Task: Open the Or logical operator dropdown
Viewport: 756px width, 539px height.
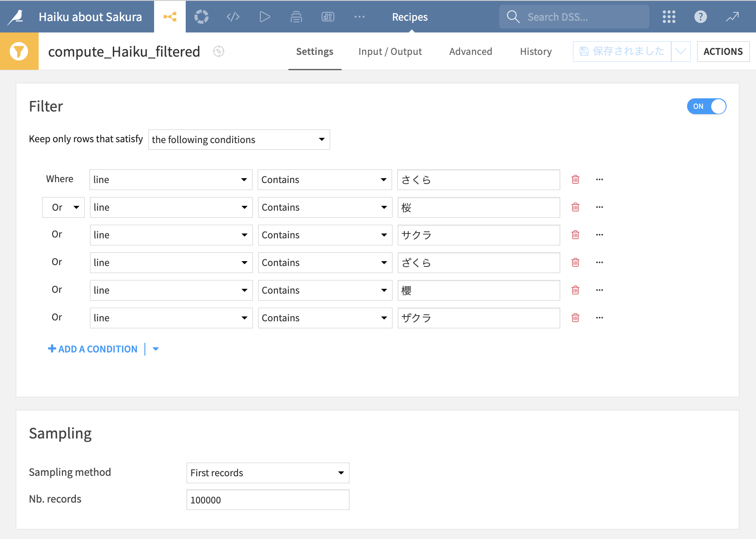Action: 64,207
